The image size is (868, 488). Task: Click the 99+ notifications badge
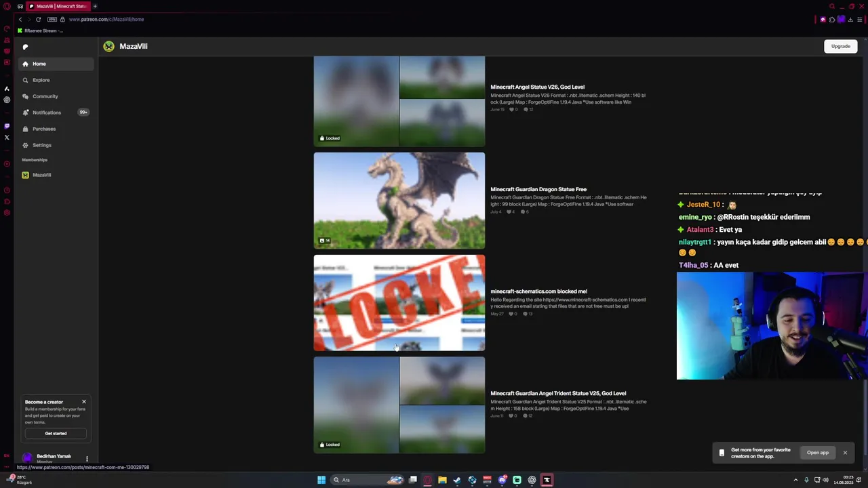tap(83, 113)
